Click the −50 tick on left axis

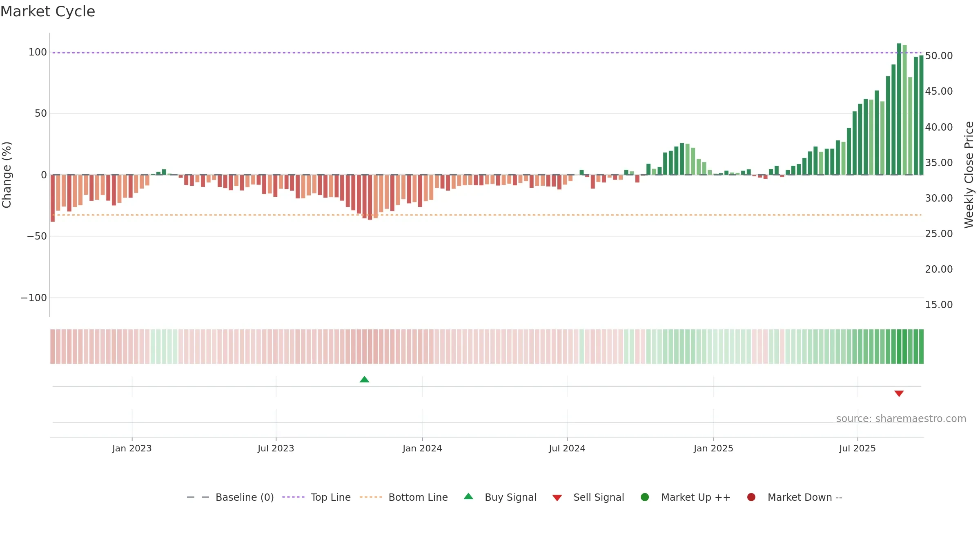(x=37, y=236)
